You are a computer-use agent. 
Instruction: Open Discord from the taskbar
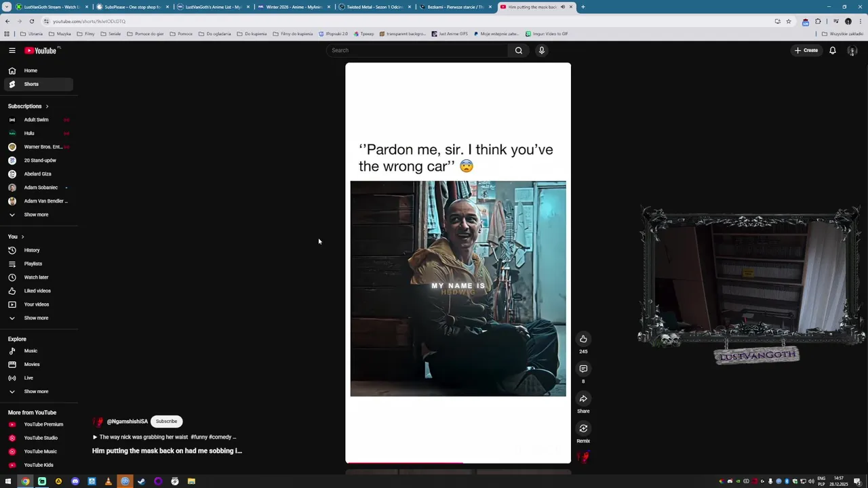pos(75,481)
